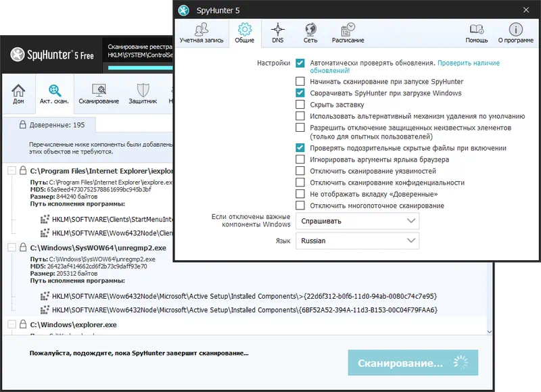
Task: Collapse the explorer.exe tree entry
Action: coord(11,324)
